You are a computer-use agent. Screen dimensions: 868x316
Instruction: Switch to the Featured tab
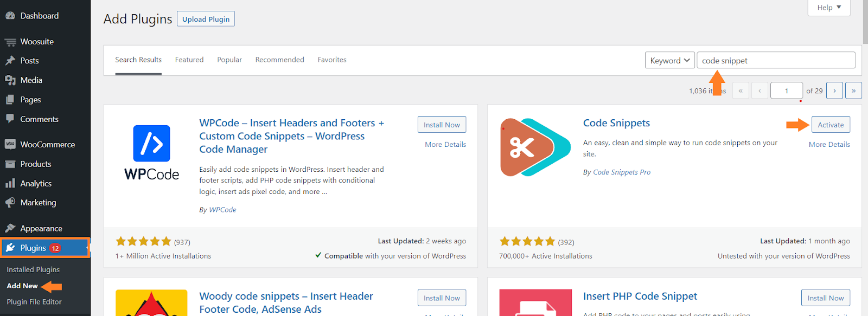click(x=189, y=60)
